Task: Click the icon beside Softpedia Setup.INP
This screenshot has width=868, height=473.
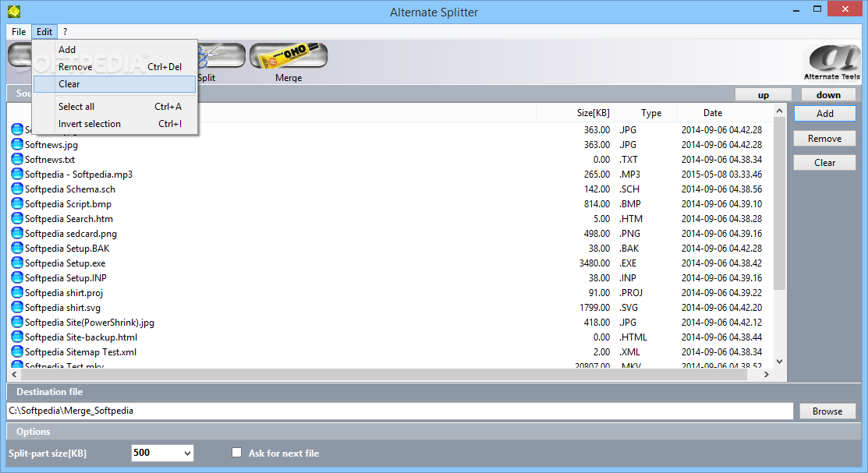Action: point(17,277)
